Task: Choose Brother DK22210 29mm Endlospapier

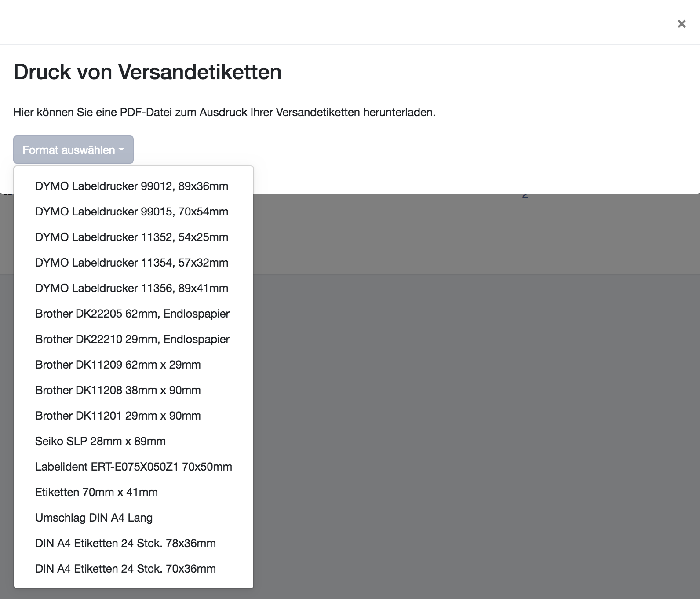Action: coord(134,339)
